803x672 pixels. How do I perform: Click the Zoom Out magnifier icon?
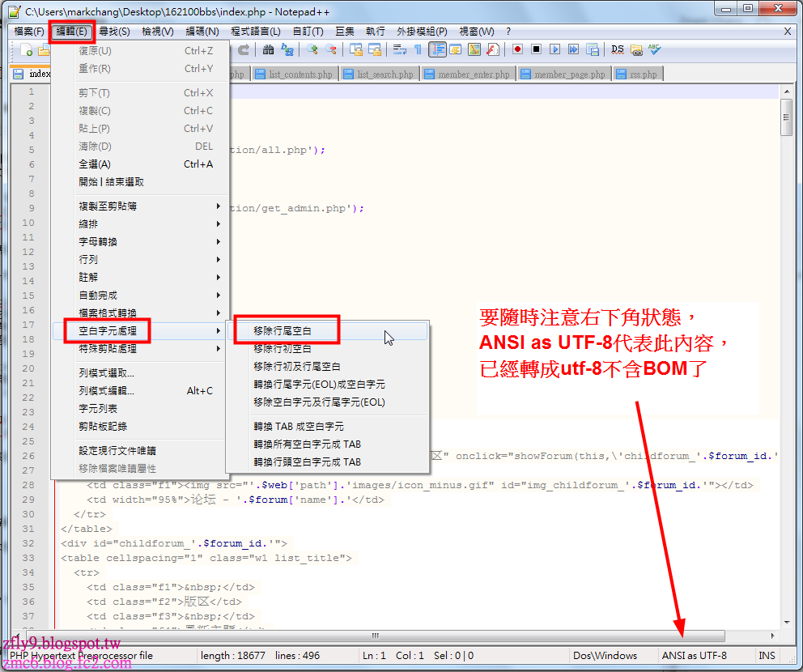[331, 49]
